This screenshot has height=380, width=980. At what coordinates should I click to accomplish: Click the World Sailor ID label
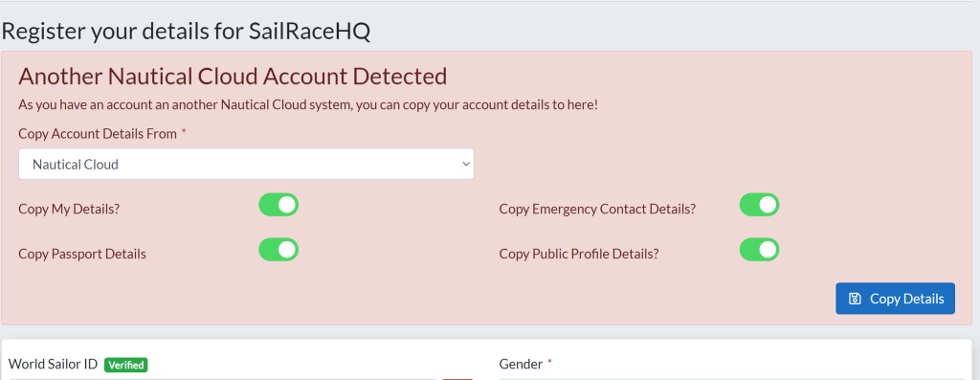pos(54,365)
